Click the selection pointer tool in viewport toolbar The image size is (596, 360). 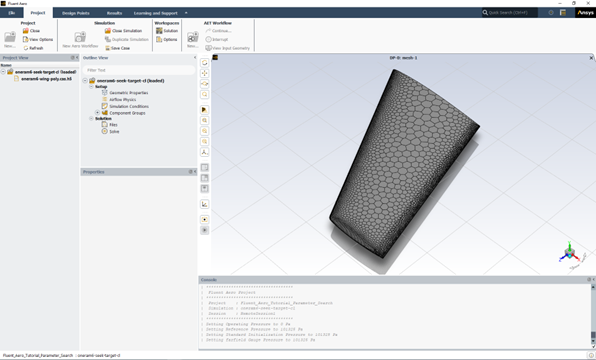(x=204, y=110)
